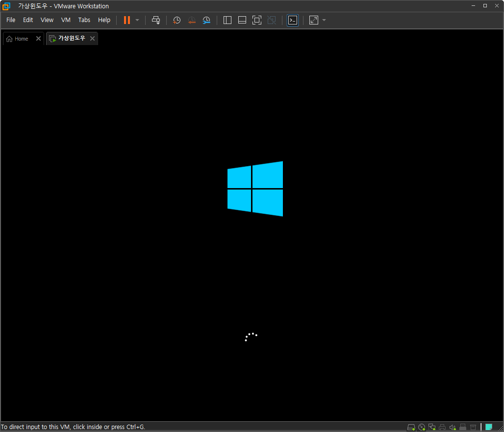Screen dimensions: 504x432
Task: Click the teal message log icon
Action: tap(489, 427)
